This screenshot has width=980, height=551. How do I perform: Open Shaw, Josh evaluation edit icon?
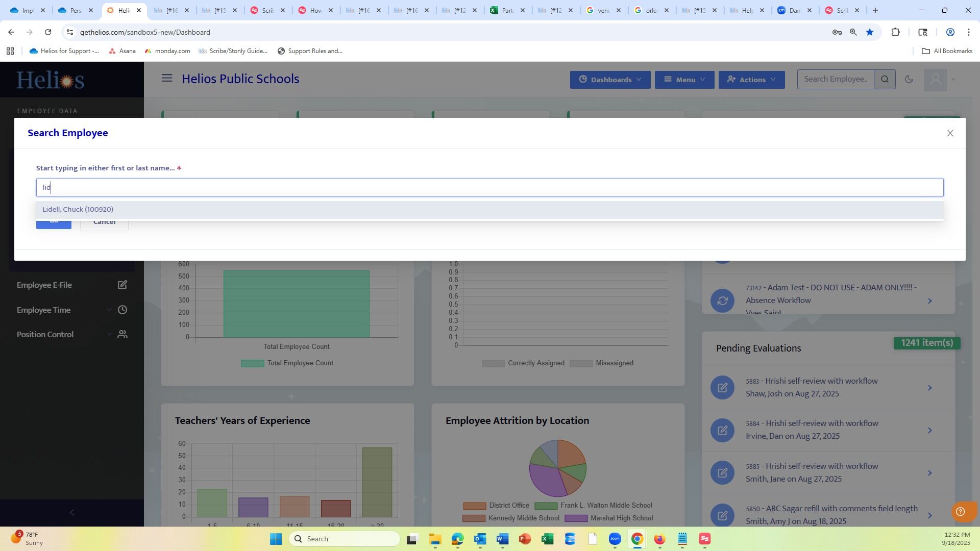(x=722, y=388)
